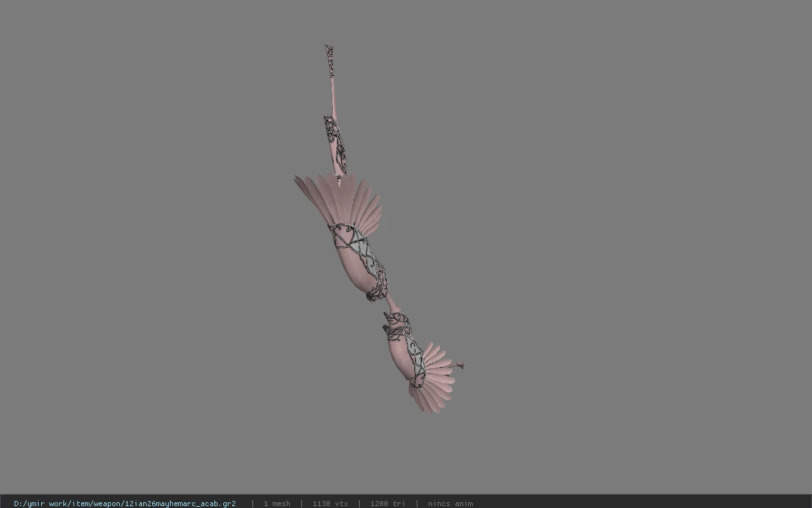Viewport: 812px width, 508px height.
Task: Click the file path 12ian26mayhemarc_acab.gr2 in status bar
Action: [x=125, y=504]
